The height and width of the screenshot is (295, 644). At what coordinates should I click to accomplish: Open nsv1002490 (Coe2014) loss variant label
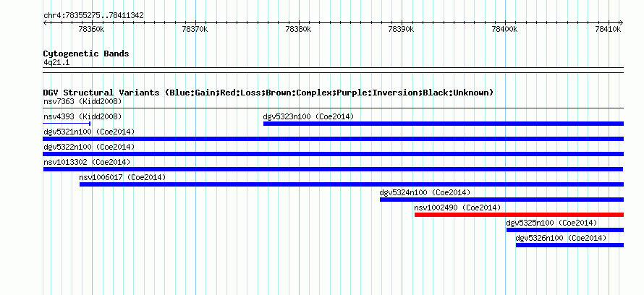pos(457,208)
